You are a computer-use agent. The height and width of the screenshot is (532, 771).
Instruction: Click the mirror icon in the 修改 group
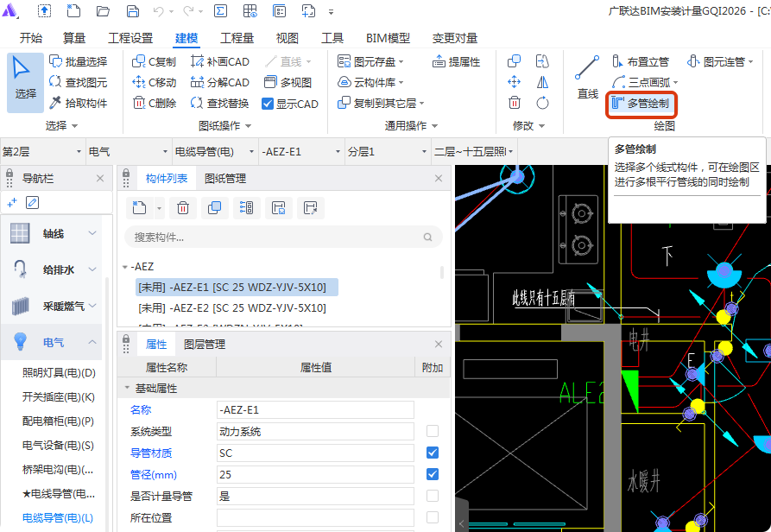coord(544,81)
